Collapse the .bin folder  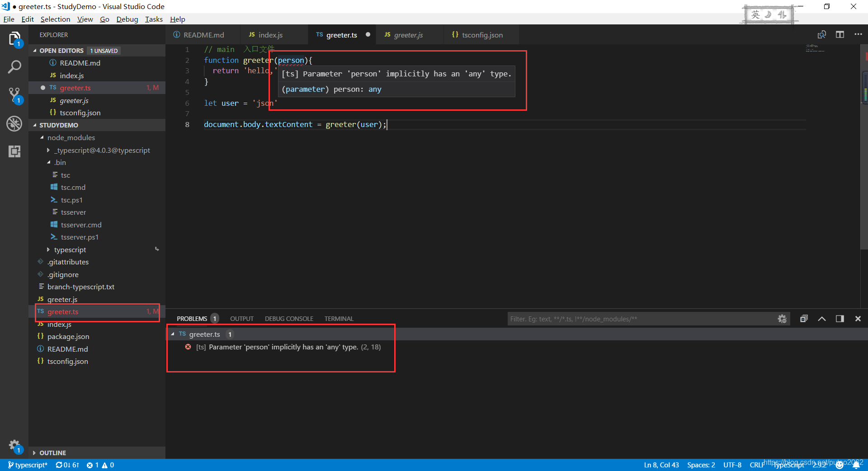point(48,163)
